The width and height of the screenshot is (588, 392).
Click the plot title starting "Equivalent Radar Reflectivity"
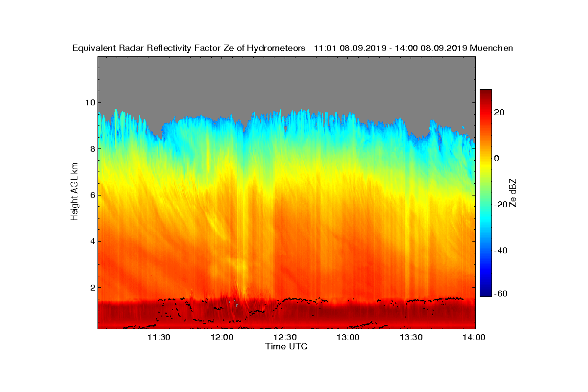click(293, 48)
